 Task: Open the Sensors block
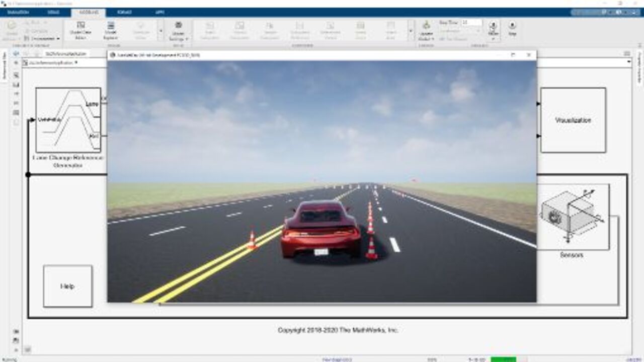pyautogui.click(x=573, y=216)
